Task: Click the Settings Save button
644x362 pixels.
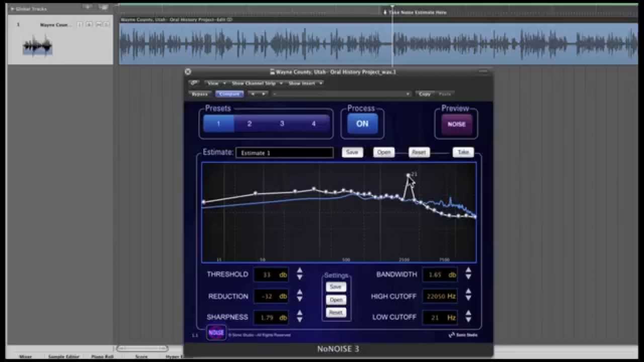Action: [x=336, y=287]
